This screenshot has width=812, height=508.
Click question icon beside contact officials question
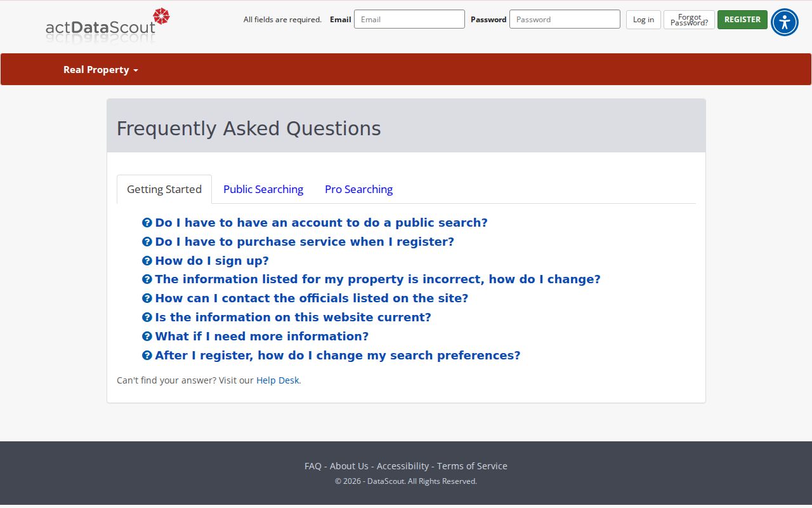coord(147,298)
